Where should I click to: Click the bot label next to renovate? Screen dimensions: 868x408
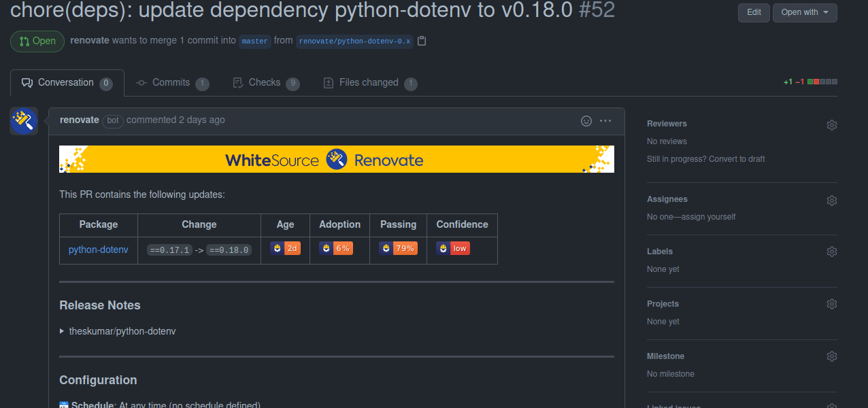coord(113,120)
